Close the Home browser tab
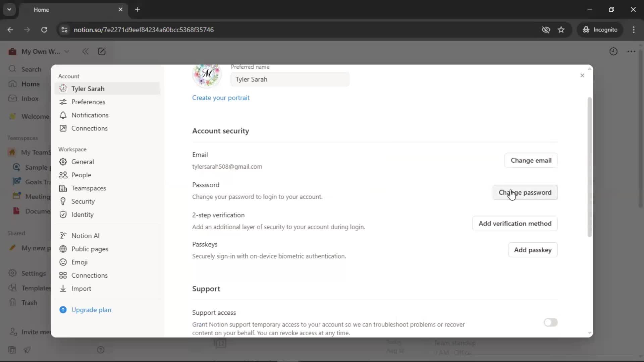Screen dimensions: 644x362 click(120, 10)
